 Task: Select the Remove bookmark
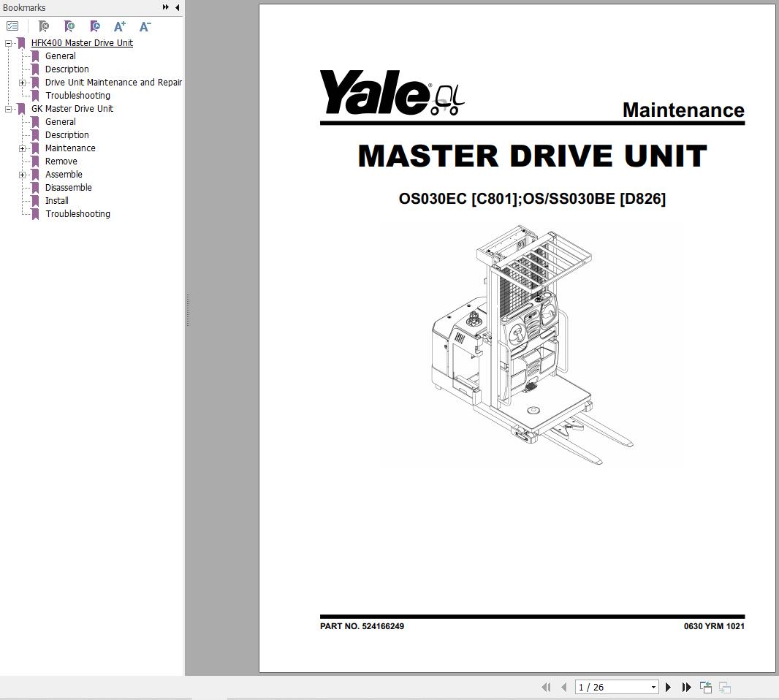tap(61, 161)
